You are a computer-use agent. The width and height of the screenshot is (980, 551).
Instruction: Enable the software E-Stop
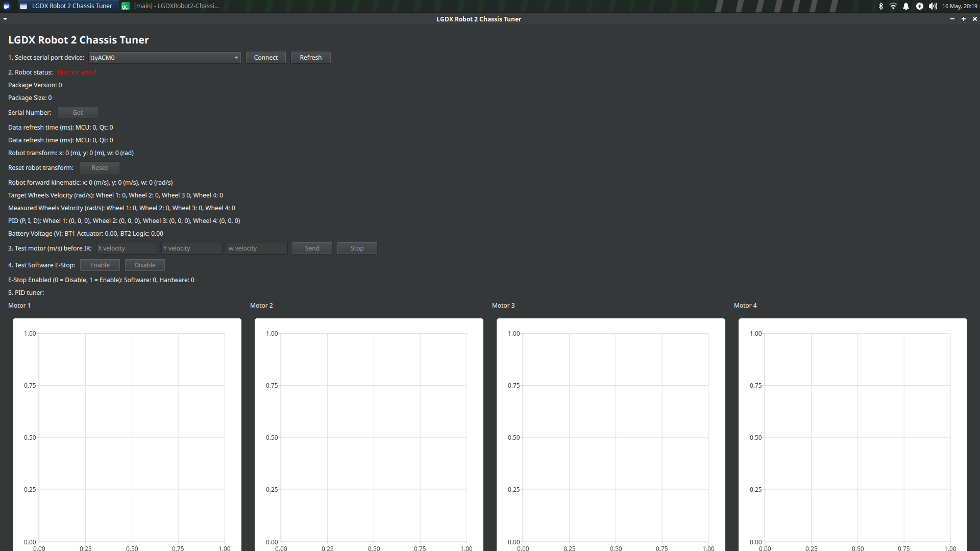coord(100,265)
